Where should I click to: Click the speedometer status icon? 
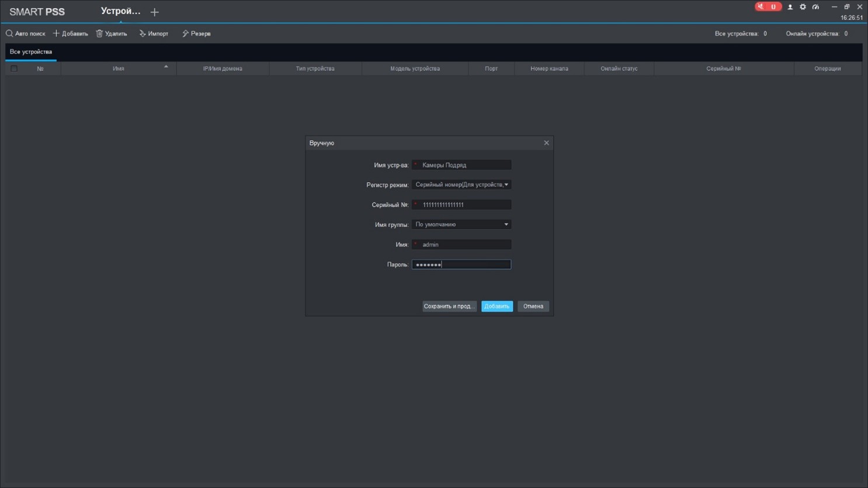(815, 7)
